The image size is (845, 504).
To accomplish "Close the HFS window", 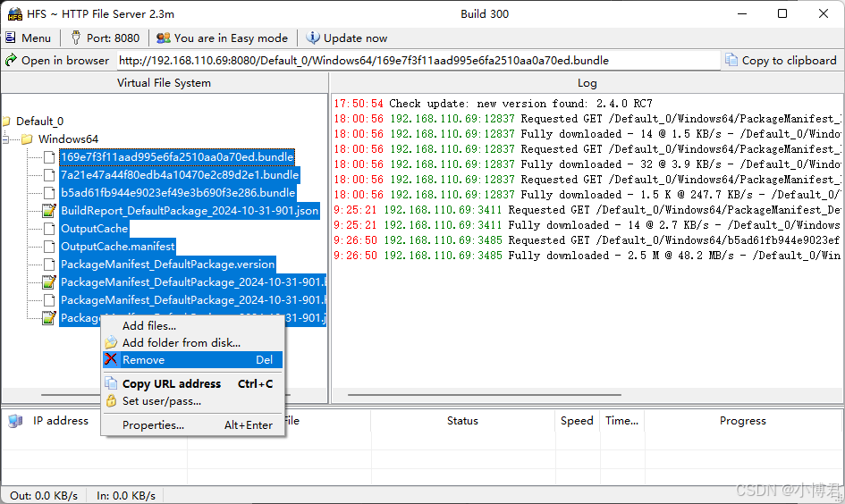I will 824,14.
